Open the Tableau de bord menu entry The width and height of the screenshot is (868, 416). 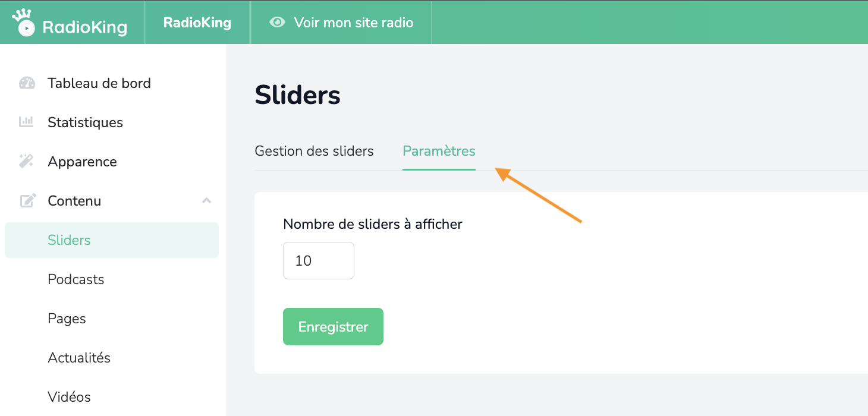[x=99, y=83]
